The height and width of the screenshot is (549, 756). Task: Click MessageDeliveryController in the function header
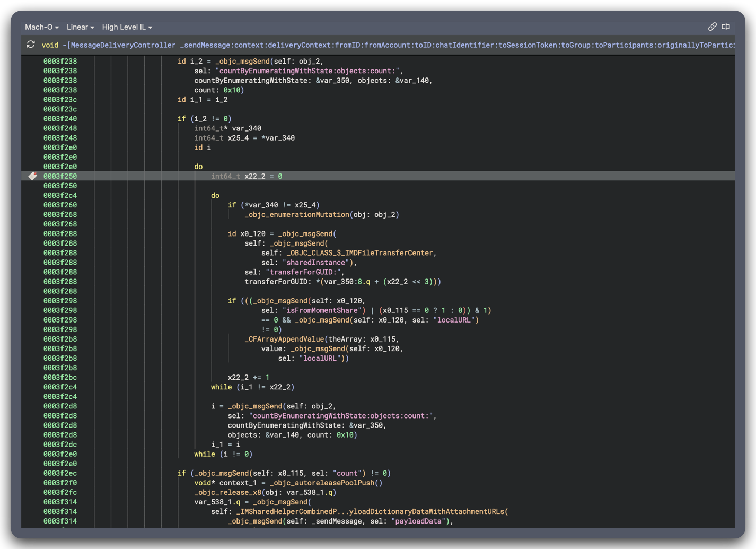(x=123, y=45)
